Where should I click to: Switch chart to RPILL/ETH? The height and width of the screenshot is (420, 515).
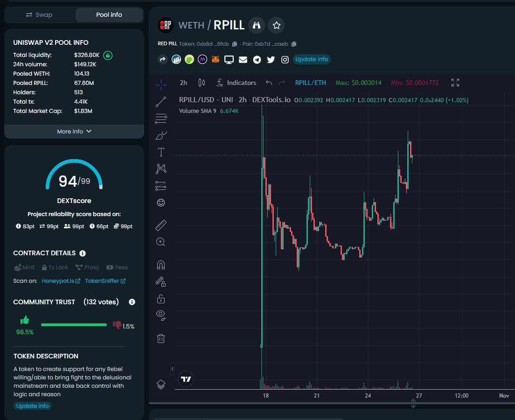[310, 83]
